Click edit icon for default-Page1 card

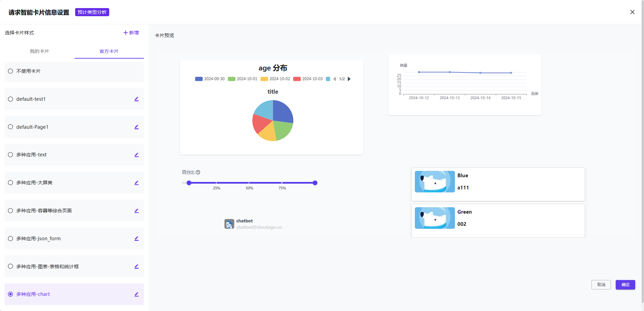(136, 127)
